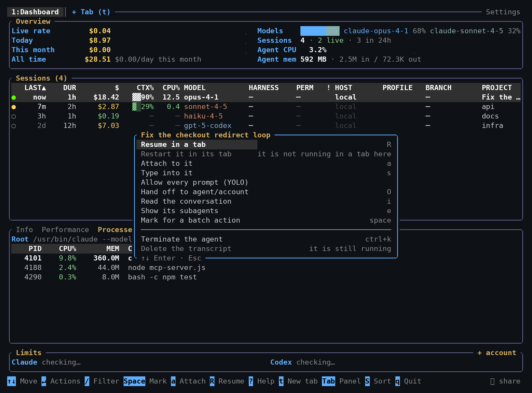This screenshot has width=532, height=393.
Task: Open a new tab with + Tab (t)
Action: (x=91, y=12)
